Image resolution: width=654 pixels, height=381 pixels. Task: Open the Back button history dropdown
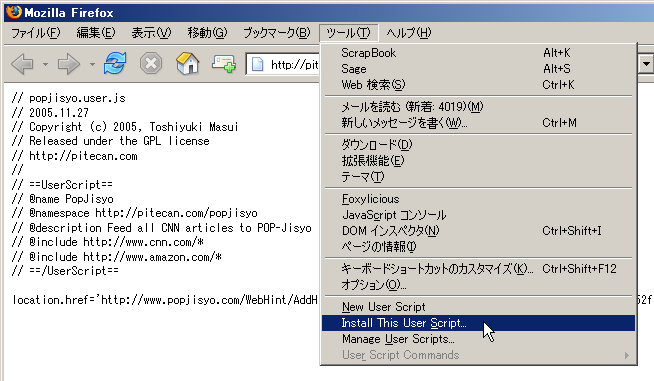pyautogui.click(x=45, y=64)
